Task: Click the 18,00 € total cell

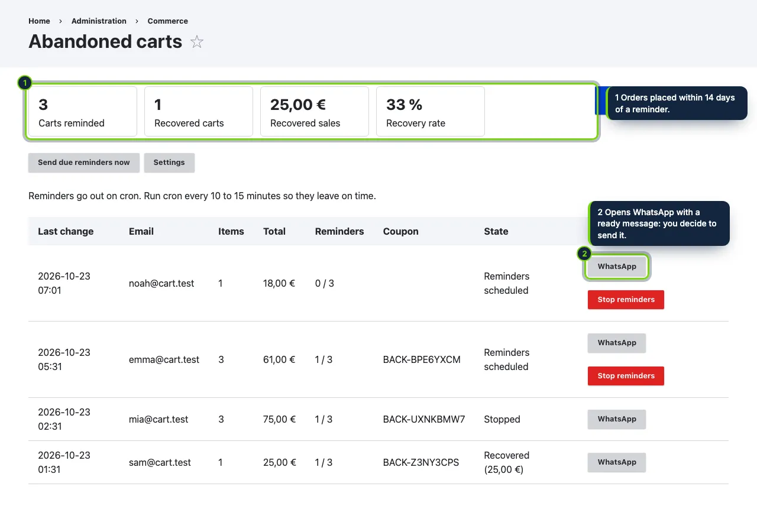Action: [279, 283]
